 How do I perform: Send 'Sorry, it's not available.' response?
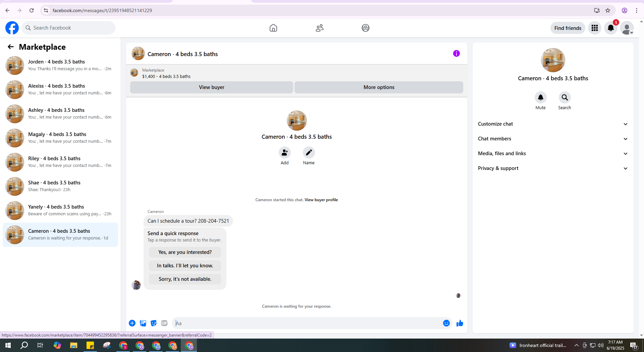point(185,279)
